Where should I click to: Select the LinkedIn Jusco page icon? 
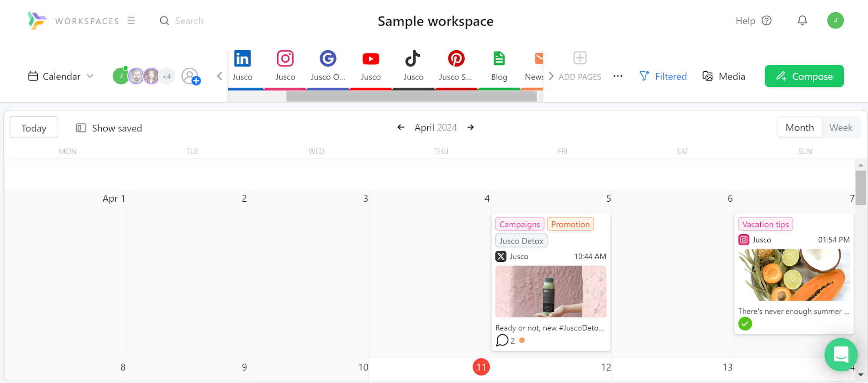242,59
